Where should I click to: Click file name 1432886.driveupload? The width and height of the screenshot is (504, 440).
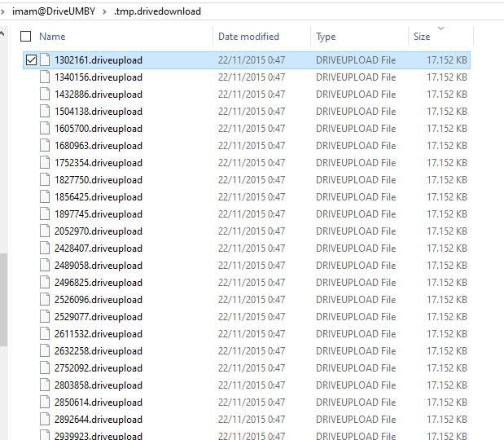coord(99,95)
